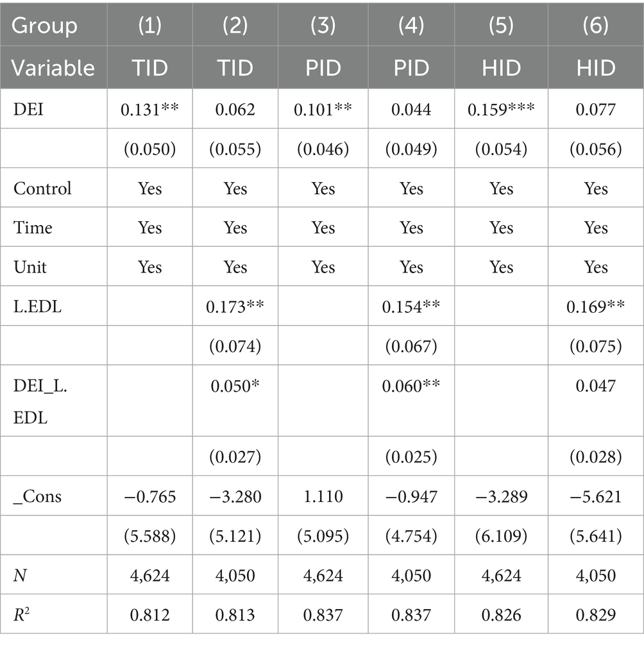Select the Unit row label
Screen dimensions: 644x645
30,267
